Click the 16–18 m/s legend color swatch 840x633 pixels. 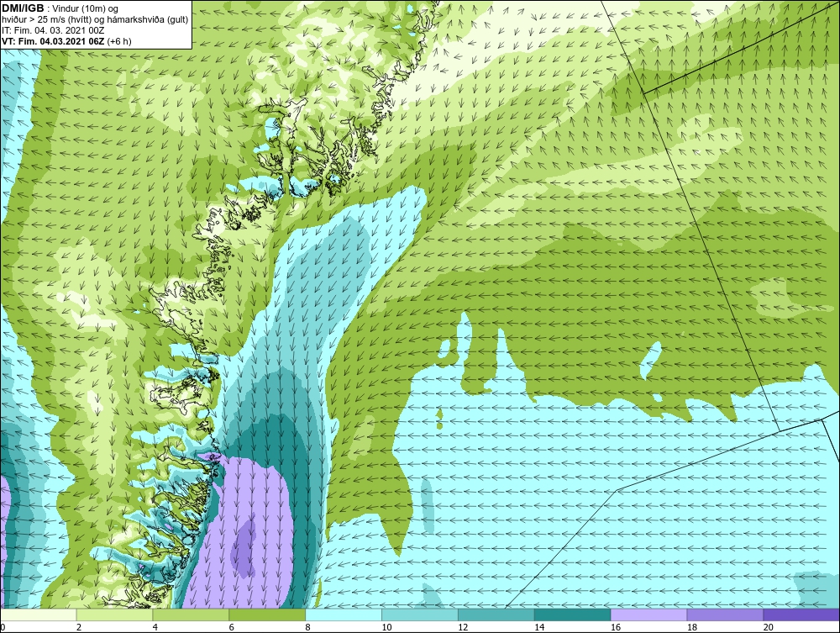(x=648, y=615)
